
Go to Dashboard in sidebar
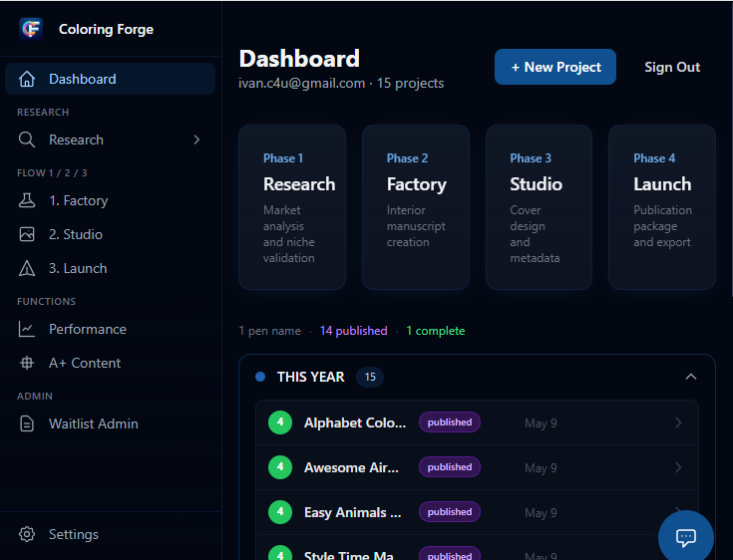point(110,79)
